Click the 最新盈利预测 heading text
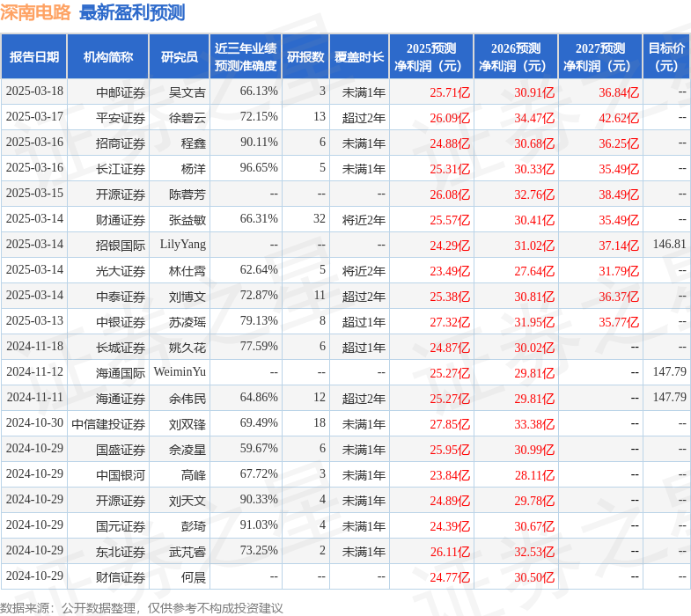This screenshot has height=616, width=691. pyautogui.click(x=132, y=12)
